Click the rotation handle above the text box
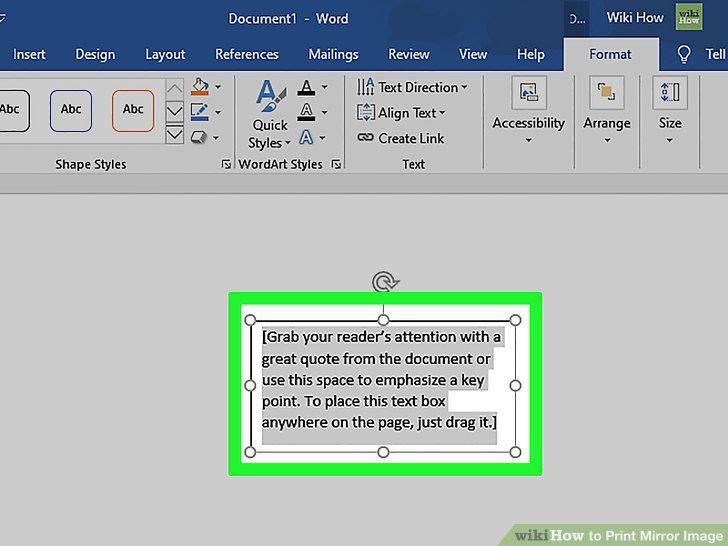 (x=384, y=282)
